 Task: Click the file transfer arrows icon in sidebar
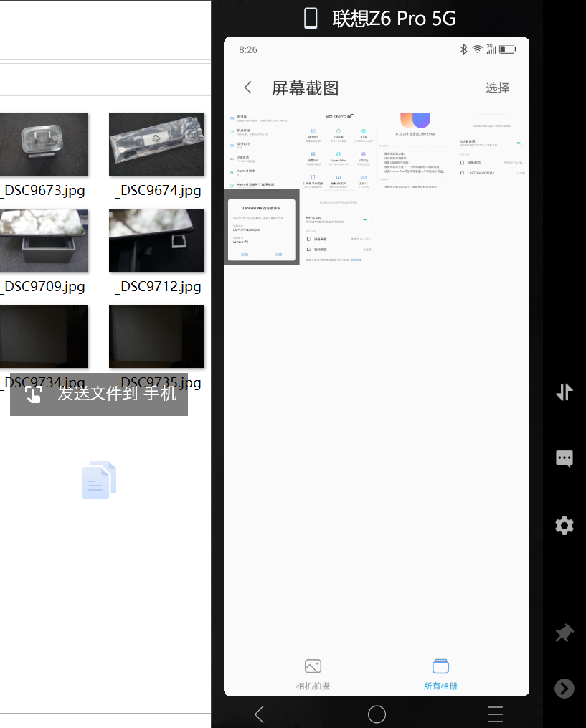564,392
